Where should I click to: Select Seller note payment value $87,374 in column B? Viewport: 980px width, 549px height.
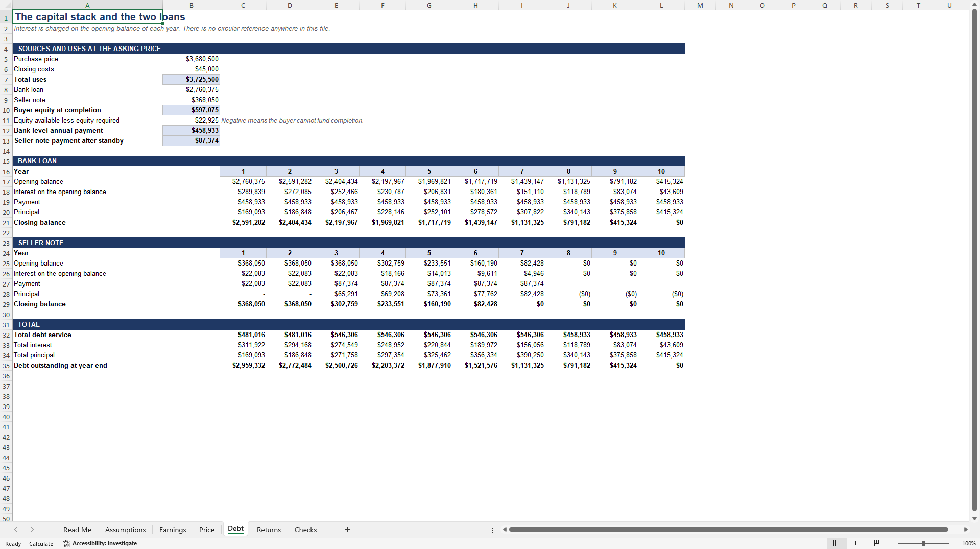tap(192, 141)
